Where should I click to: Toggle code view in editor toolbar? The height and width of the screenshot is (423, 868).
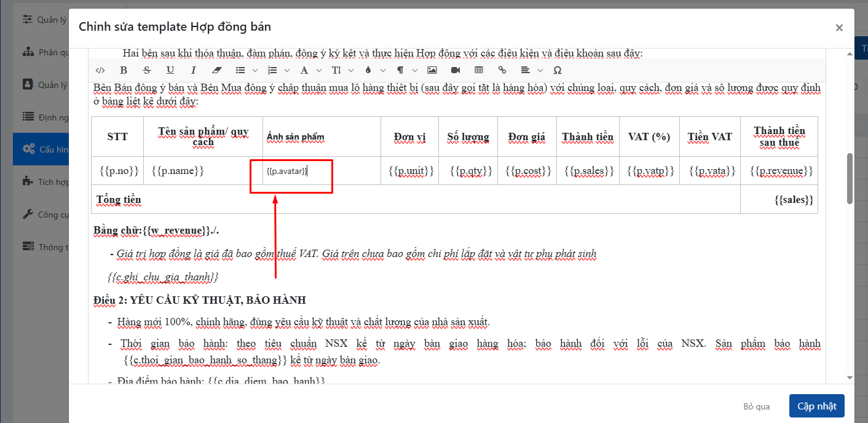point(101,70)
